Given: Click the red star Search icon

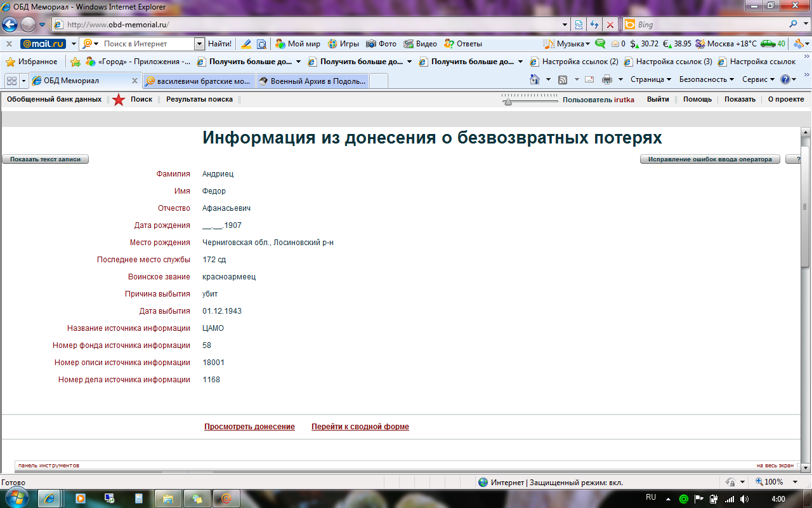Looking at the screenshot, I should pos(119,100).
